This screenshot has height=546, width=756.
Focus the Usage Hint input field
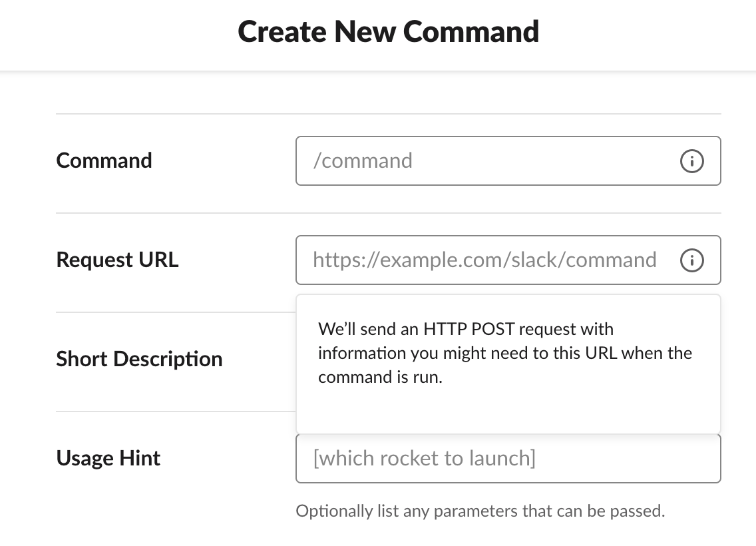[508, 459]
